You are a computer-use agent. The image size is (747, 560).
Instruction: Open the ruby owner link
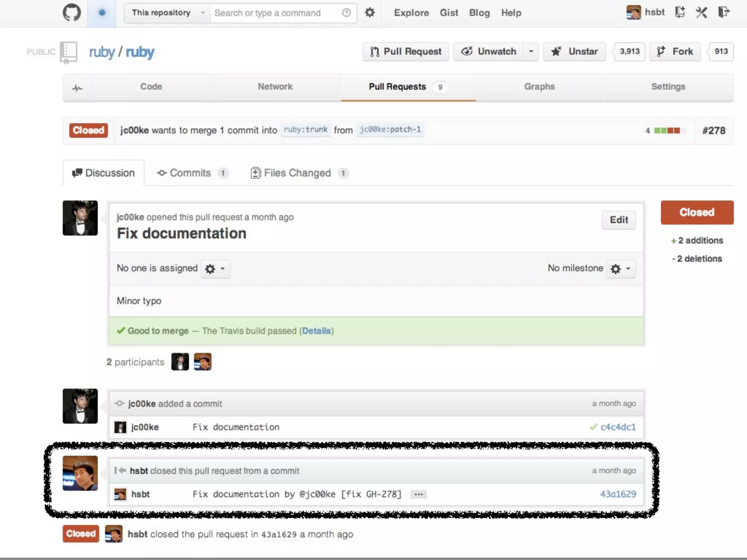click(x=102, y=52)
